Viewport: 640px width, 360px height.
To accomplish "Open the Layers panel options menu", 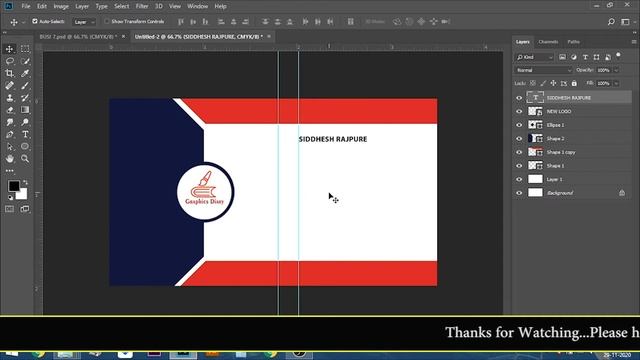I will click(633, 42).
